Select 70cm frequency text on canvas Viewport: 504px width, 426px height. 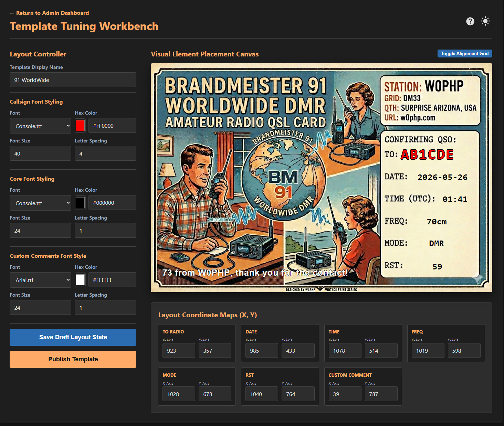point(437,222)
